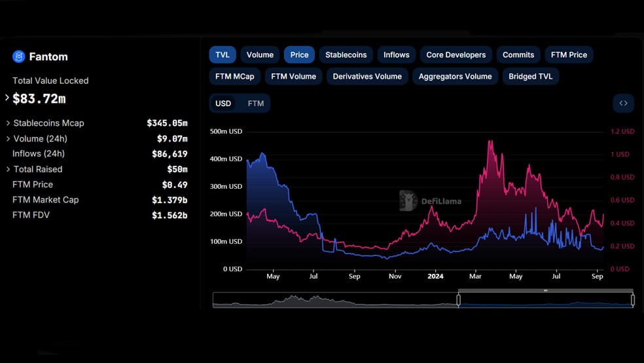644x363 pixels.
Task: Enable the FTM MCap series
Action: (234, 77)
